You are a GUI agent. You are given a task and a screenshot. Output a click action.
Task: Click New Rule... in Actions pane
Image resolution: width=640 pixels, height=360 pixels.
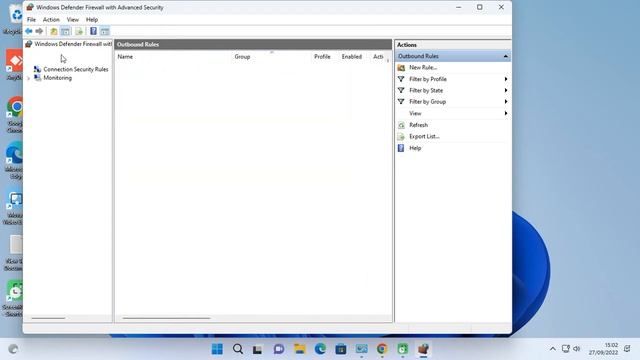pos(423,68)
